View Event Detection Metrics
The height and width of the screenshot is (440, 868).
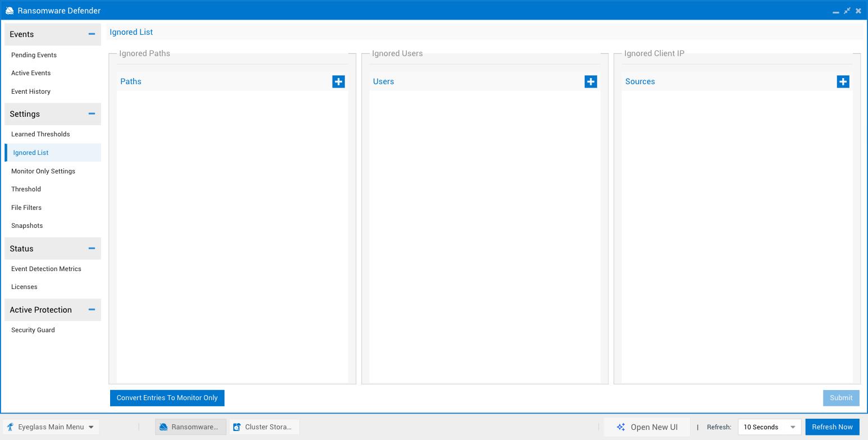[46, 269]
